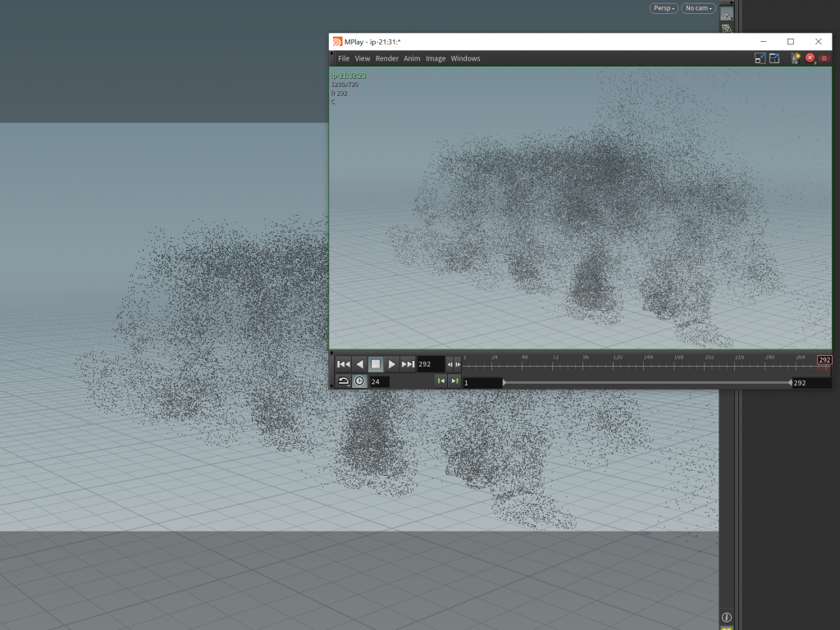Stop playback in MPlay
The image size is (840, 630).
pyautogui.click(x=376, y=364)
